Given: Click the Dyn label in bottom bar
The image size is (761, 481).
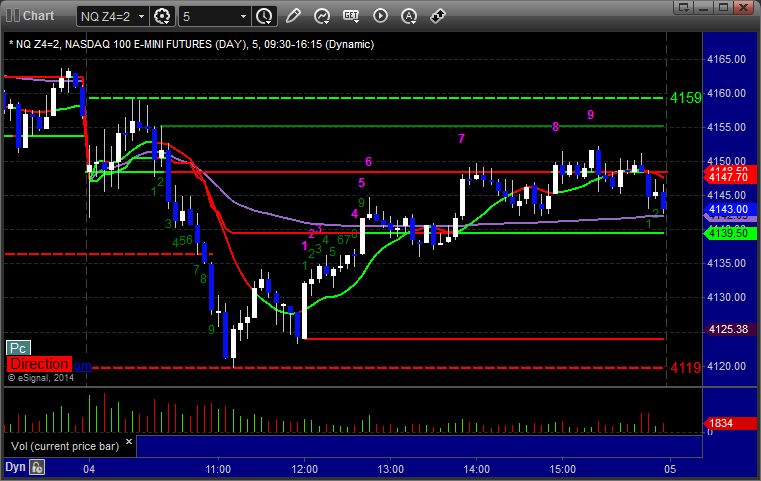Looking at the screenshot, I should [x=15, y=467].
